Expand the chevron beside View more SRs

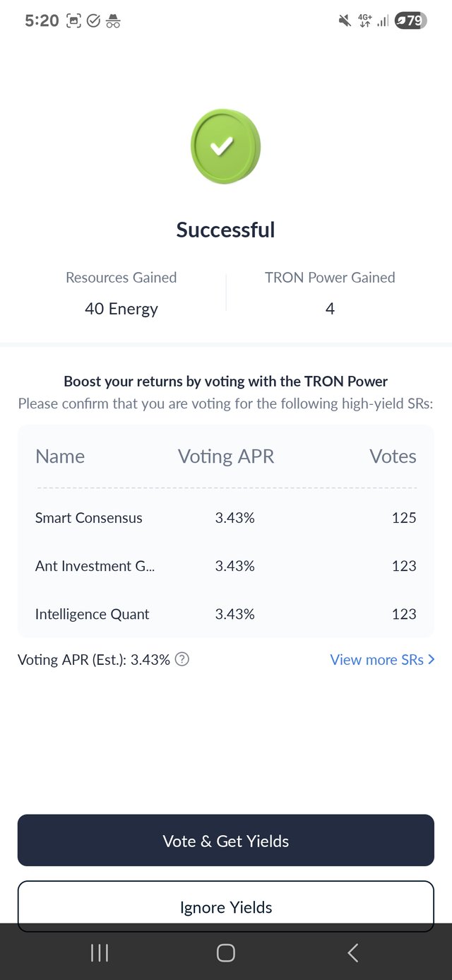click(432, 659)
